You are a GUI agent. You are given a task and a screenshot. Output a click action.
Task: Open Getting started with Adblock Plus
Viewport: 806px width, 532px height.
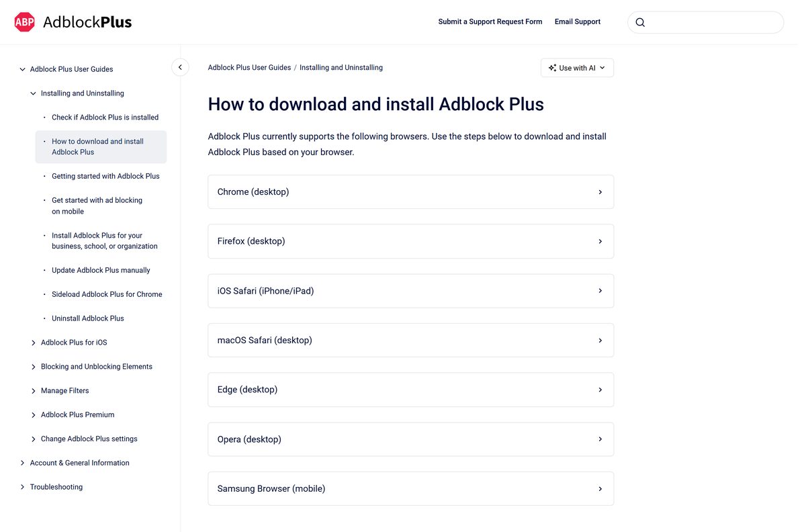coord(105,176)
